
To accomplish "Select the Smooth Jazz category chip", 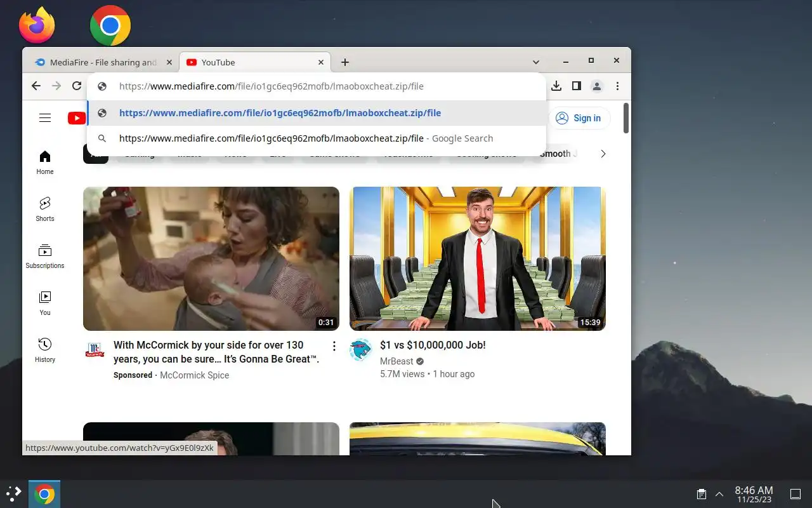I will coord(559,154).
